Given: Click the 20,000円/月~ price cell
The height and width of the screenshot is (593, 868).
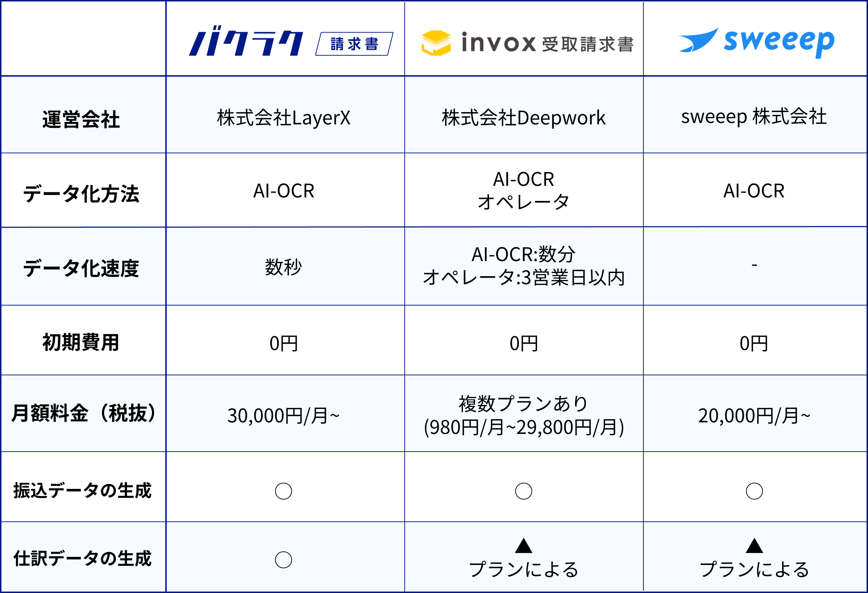Looking at the screenshot, I should 755,413.
